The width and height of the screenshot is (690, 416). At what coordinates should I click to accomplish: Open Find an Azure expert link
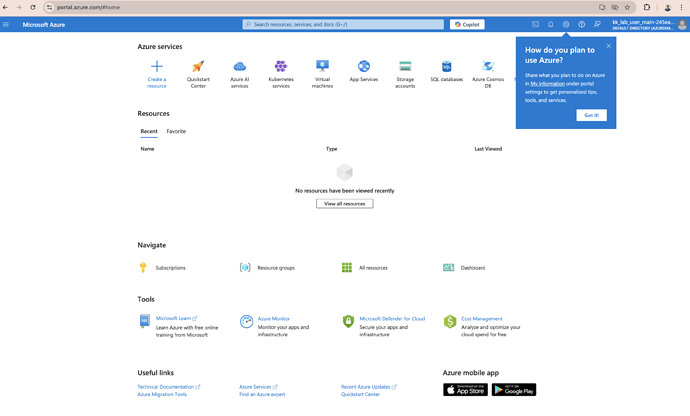tap(262, 394)
